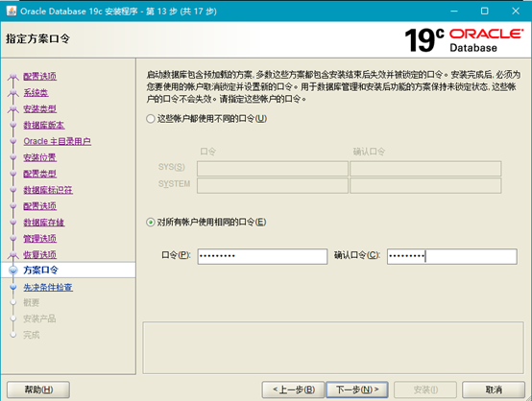Click the 下一步(N) next button
The image size is (532, 401).
tap(357, 389)
